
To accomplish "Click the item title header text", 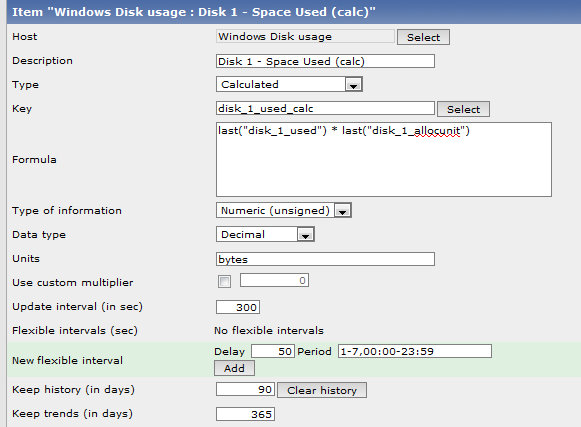I will (194, 12).
